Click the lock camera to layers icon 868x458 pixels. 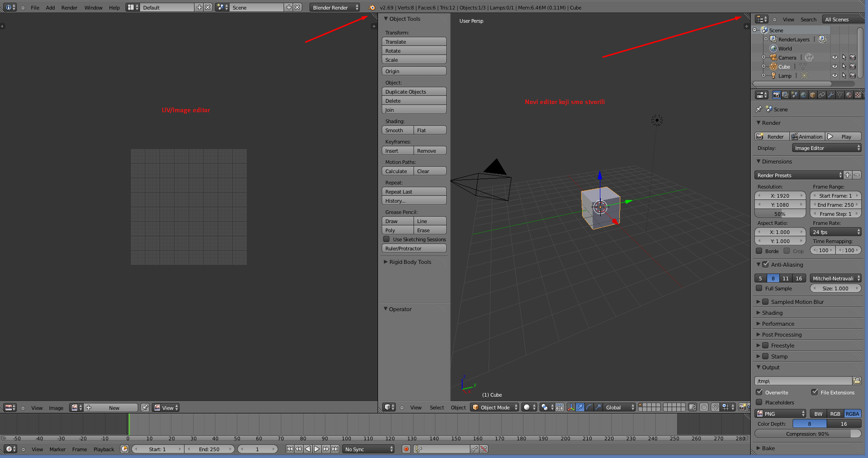pyautogui.click(x=693, y=407)
